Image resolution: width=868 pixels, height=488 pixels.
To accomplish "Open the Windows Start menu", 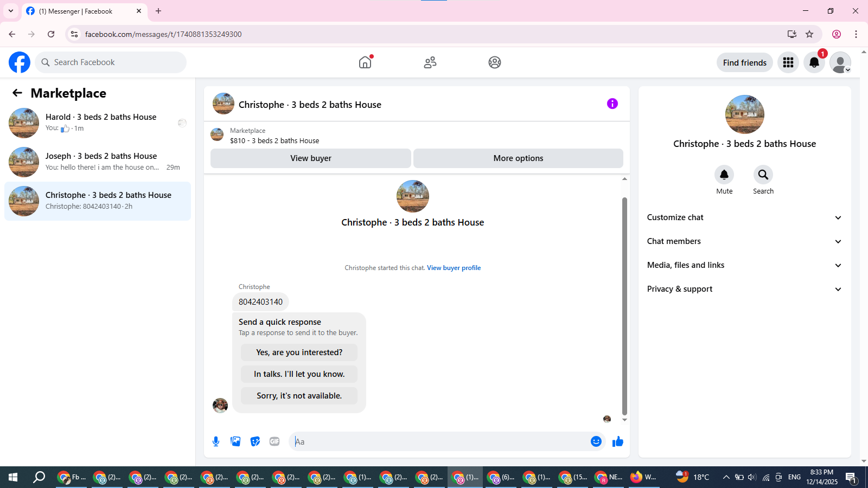I will pos(13,477).
